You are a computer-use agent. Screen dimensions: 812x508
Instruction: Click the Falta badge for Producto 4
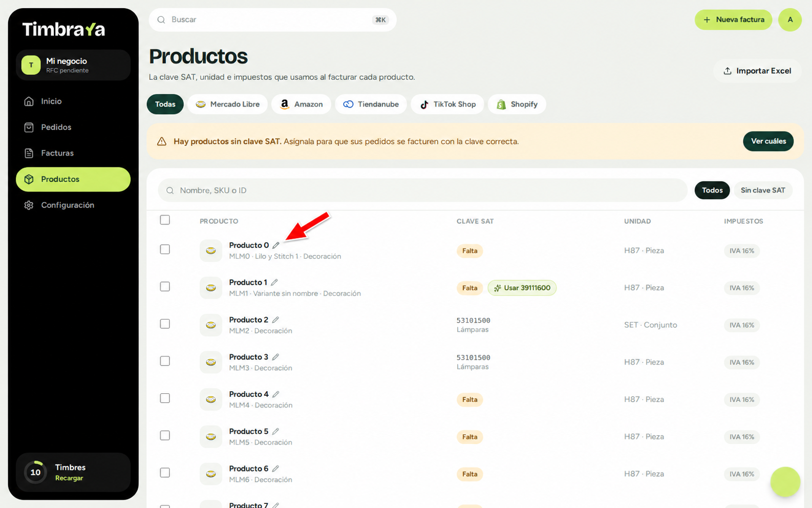tap(469, 399)
